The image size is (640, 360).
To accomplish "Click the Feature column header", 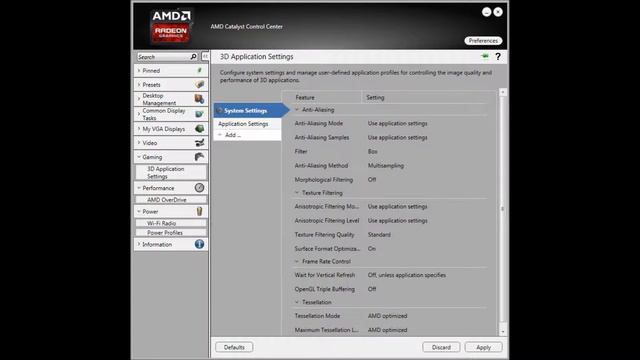I will pyautogui.click(x=305, y=98).
